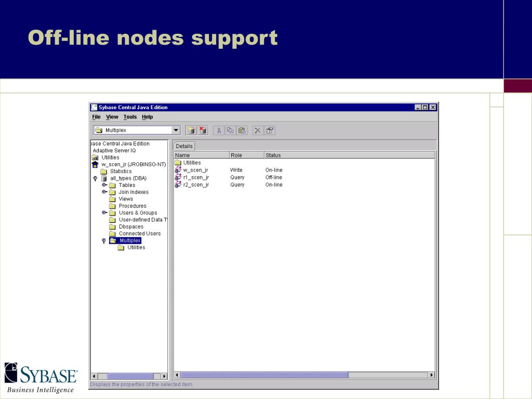Open the File menu

click(x=96, y=117)
